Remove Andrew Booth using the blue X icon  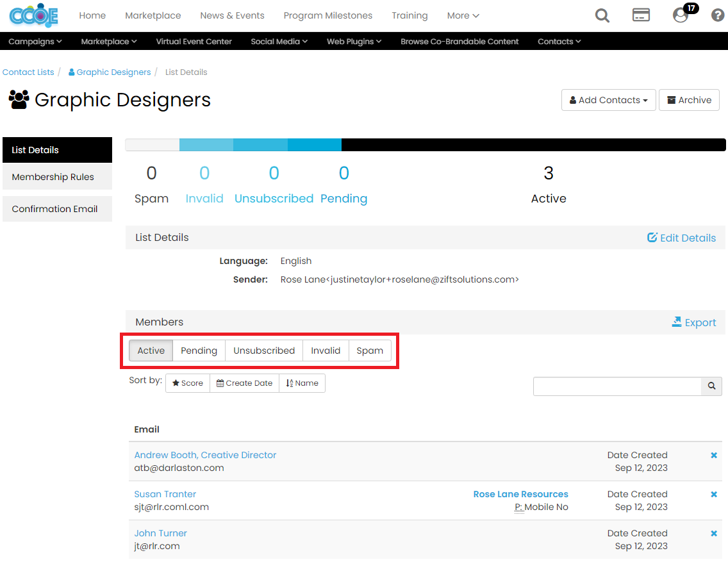pos(714,455)
